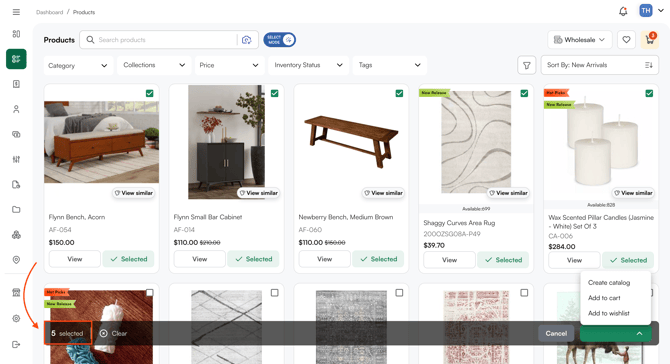Screen dimensions: 670x364
Task: Open the Newberry Bench product image
Action: [x=351, y=141]
